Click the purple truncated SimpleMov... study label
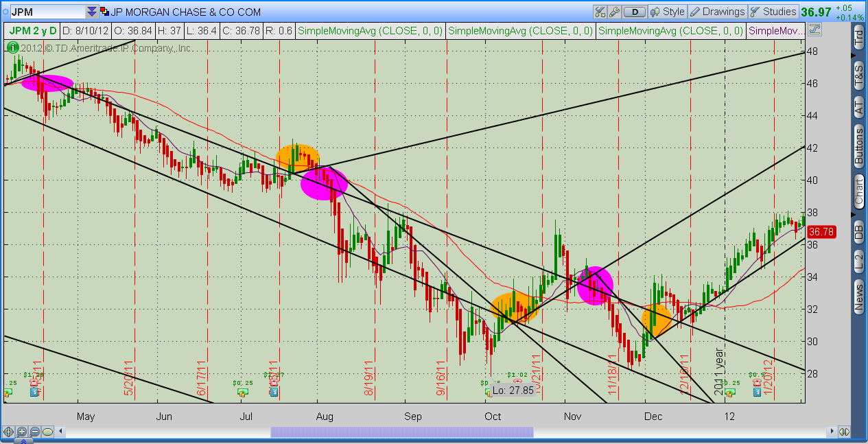Viewport: 868px width, 444px height. 775,30
